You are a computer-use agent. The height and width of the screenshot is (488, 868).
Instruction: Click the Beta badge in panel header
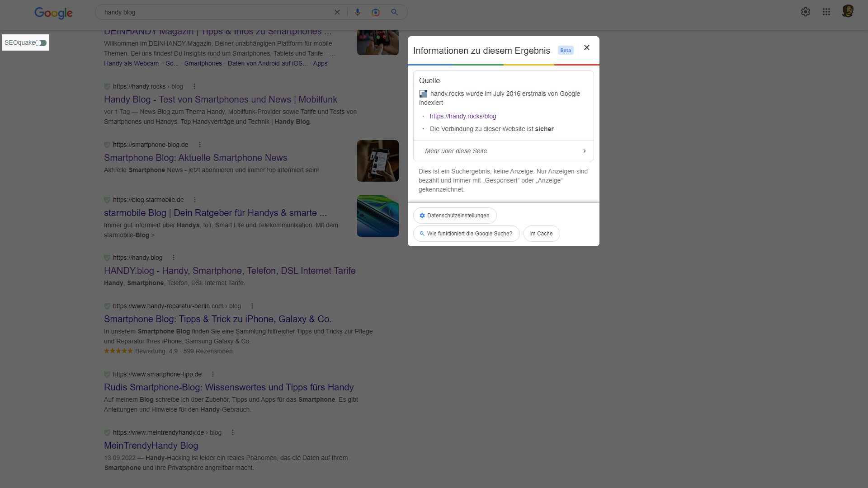pyautogui.click(x=566, y=50)
